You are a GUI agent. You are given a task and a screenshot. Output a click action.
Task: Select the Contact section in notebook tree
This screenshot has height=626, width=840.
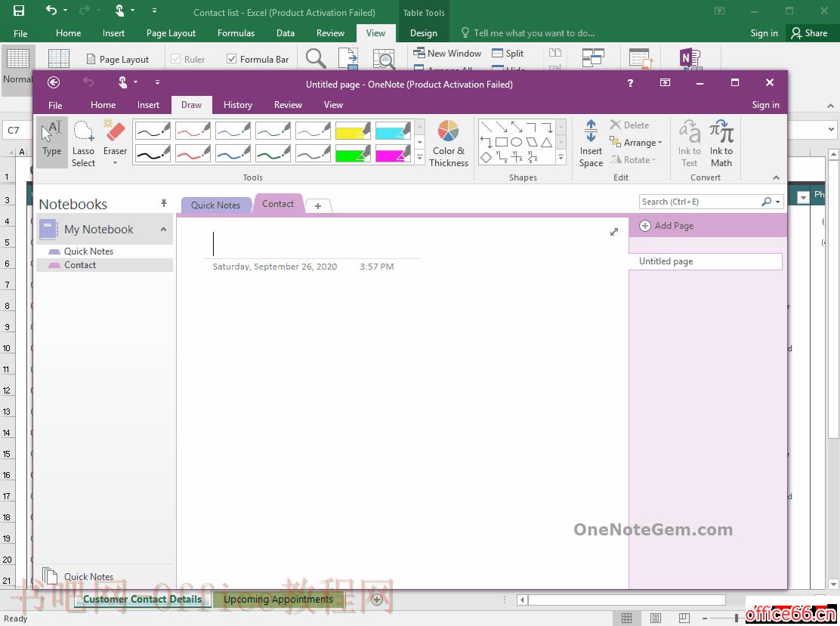pyautogui.click(x=105, y=265)
